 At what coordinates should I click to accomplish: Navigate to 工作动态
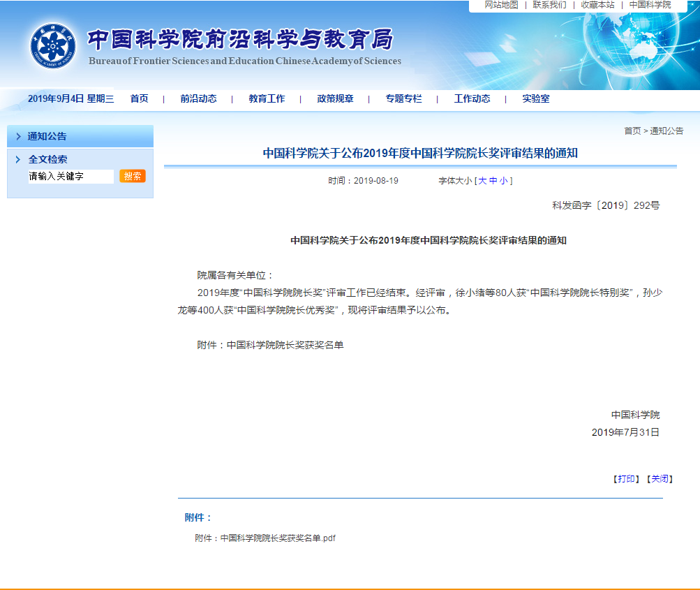pos(472,99)
